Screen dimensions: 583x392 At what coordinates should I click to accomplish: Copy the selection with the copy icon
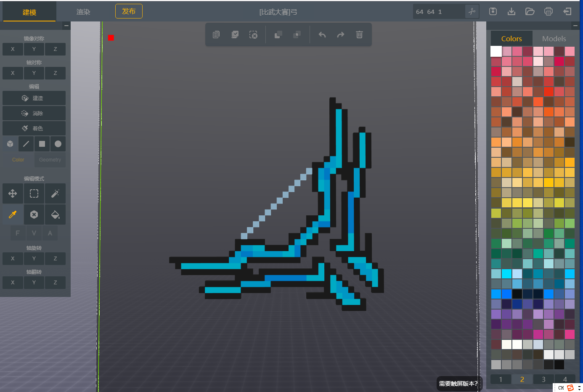tap(216, 34)
